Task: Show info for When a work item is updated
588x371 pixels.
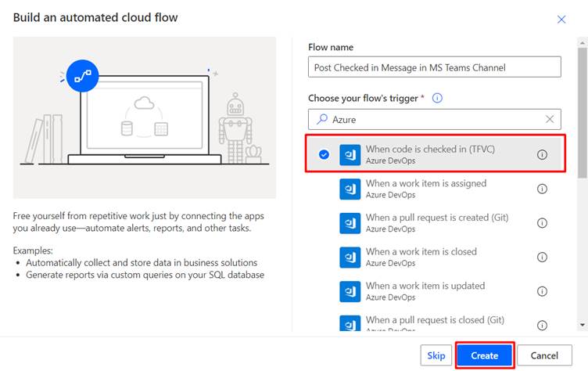Action: 542,291
